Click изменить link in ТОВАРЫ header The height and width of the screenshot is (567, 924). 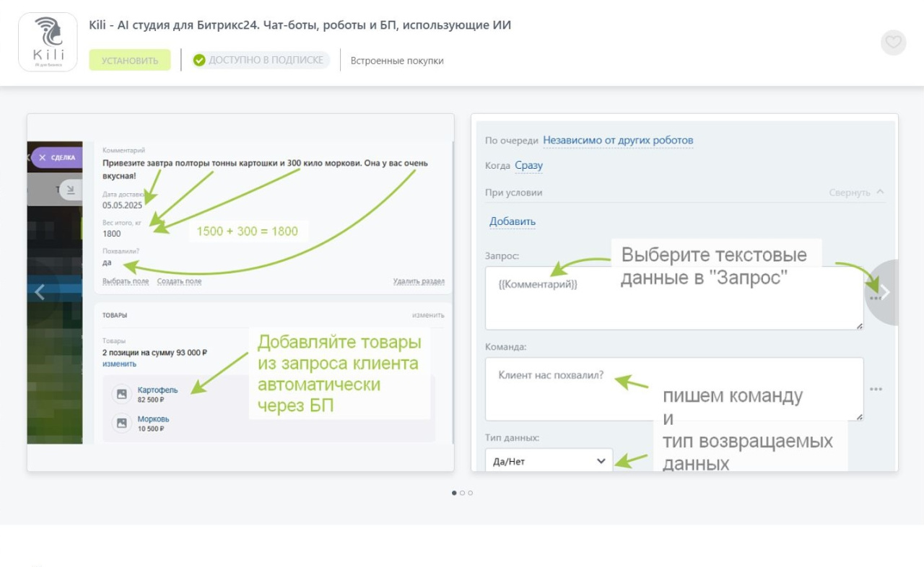coord(428,315)
